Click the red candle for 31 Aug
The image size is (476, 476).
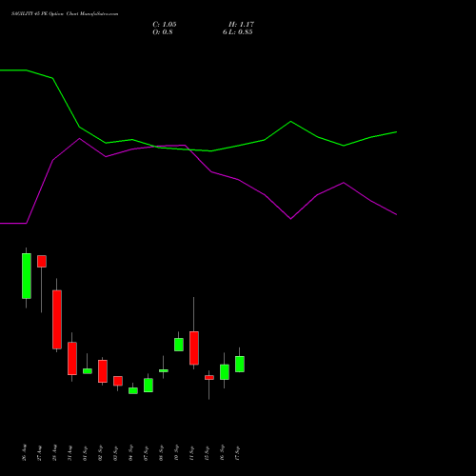click(72, 359)
